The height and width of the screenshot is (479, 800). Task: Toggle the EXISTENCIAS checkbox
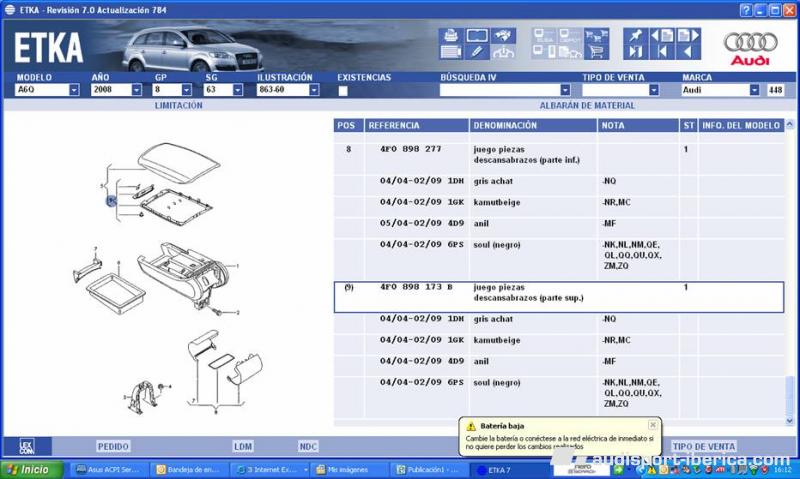(x=343, y=91)
